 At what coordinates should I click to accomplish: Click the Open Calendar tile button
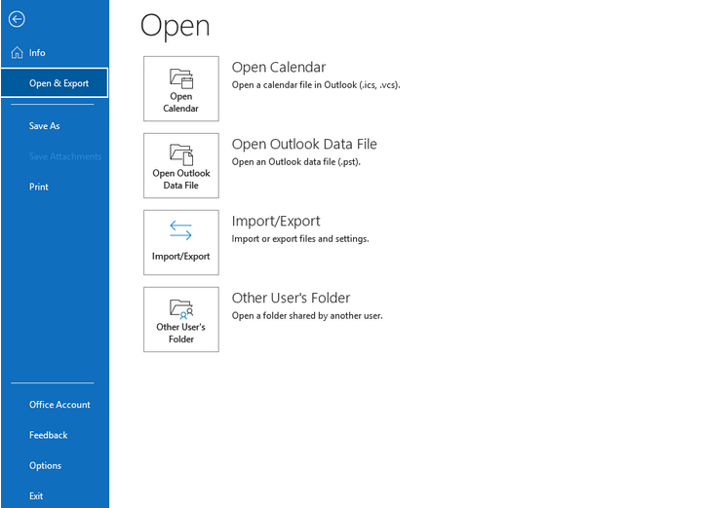[x=181, y=89]
